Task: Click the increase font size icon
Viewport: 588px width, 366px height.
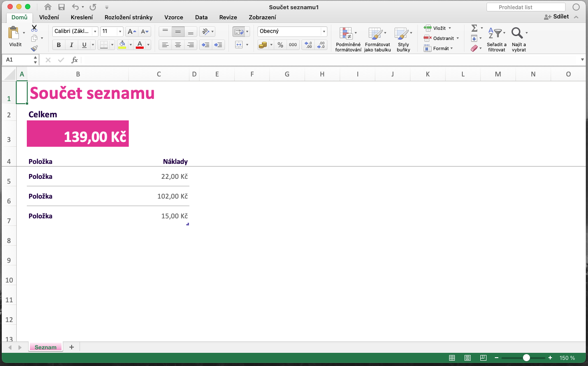Action: pos(131,32)
